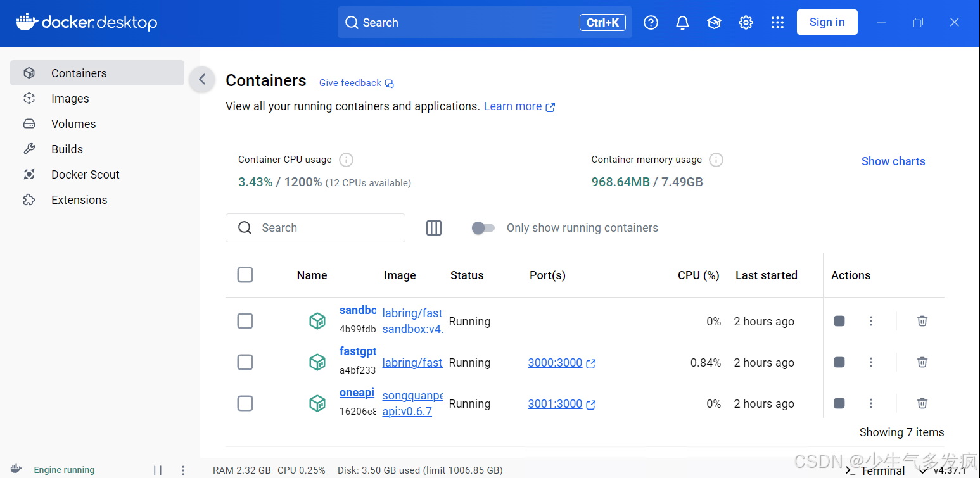Open the column chooser icon
980x478 pixels.
(x=434, y=228)
